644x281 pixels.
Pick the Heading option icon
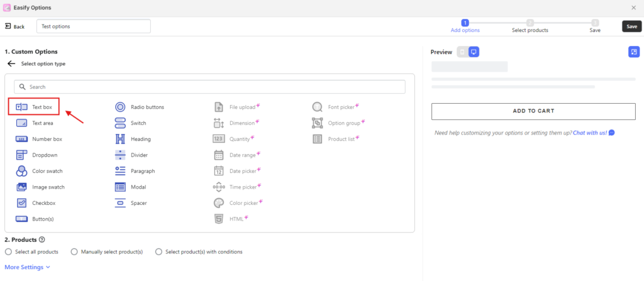tap(120, 139)
